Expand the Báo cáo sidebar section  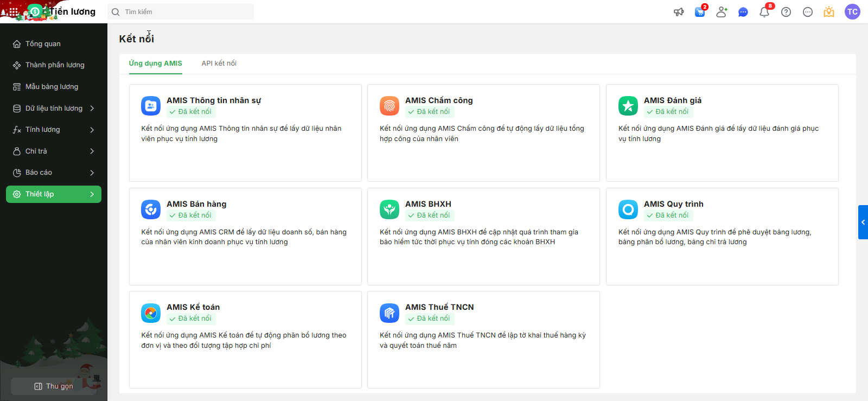tap(54, 173)
